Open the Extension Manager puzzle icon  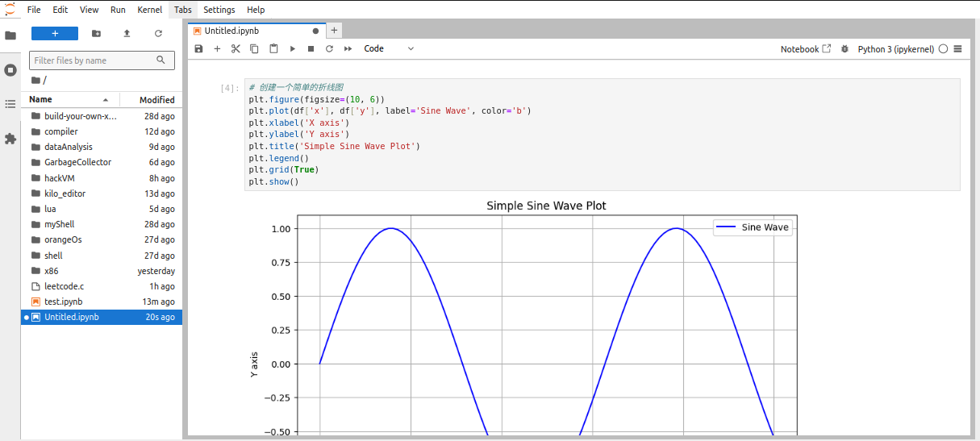click(x=10, y=139)
